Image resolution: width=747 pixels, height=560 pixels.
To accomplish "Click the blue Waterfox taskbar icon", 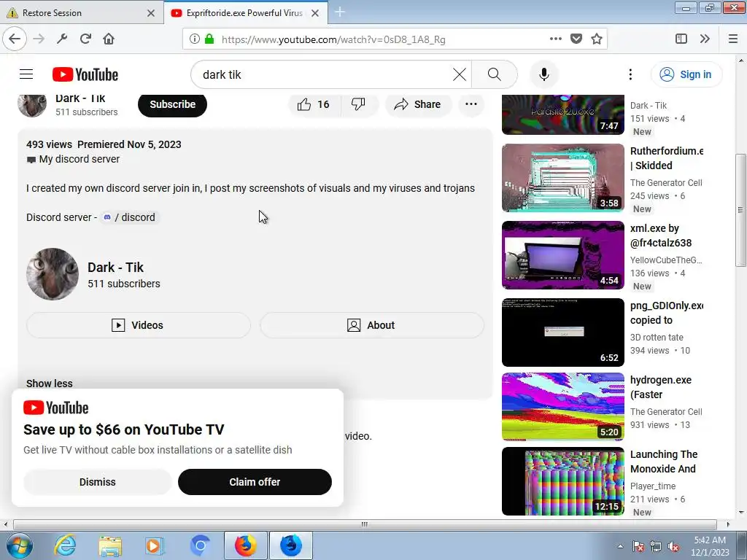I will (291, 545).
